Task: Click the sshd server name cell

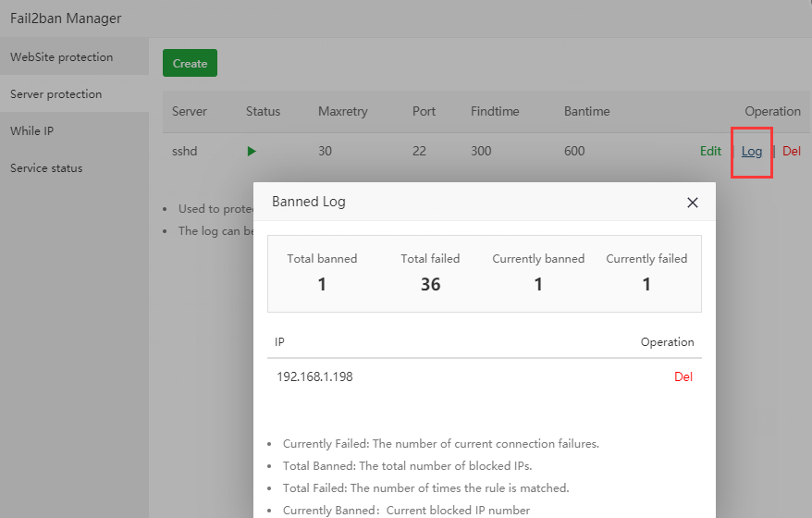Action: (x=184, y=151)
